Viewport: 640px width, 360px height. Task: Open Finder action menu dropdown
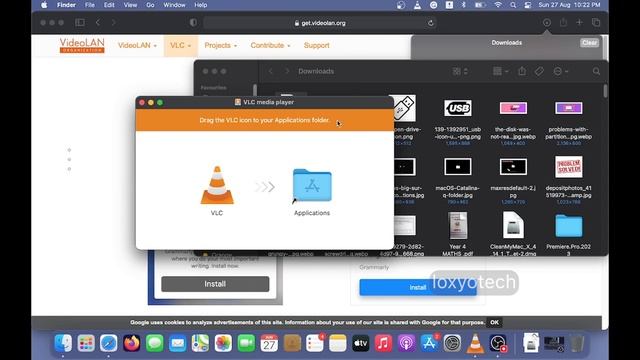click(561, 71)
